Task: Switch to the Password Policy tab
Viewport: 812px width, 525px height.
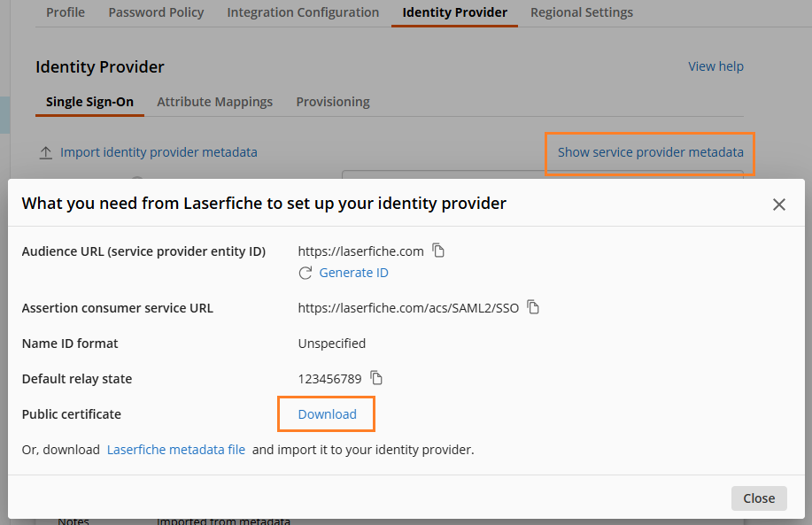Action: tap(156, 12)
